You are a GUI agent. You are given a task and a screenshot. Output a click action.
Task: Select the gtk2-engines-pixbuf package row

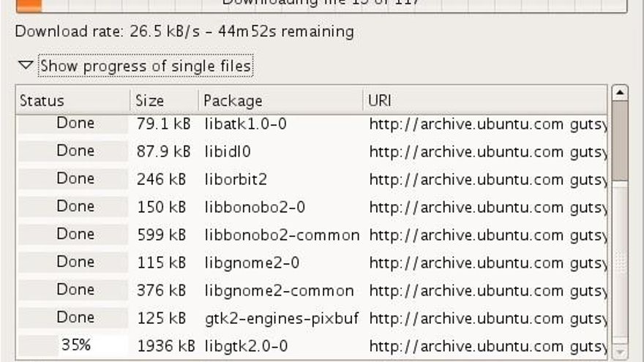coord(282,318)
